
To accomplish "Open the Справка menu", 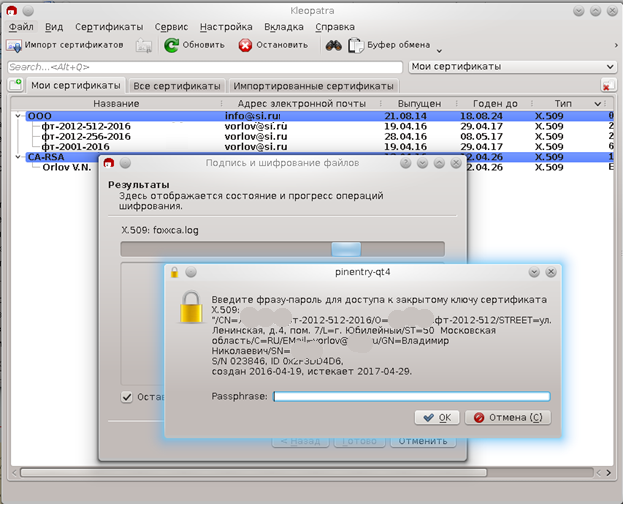I will 335,27.
